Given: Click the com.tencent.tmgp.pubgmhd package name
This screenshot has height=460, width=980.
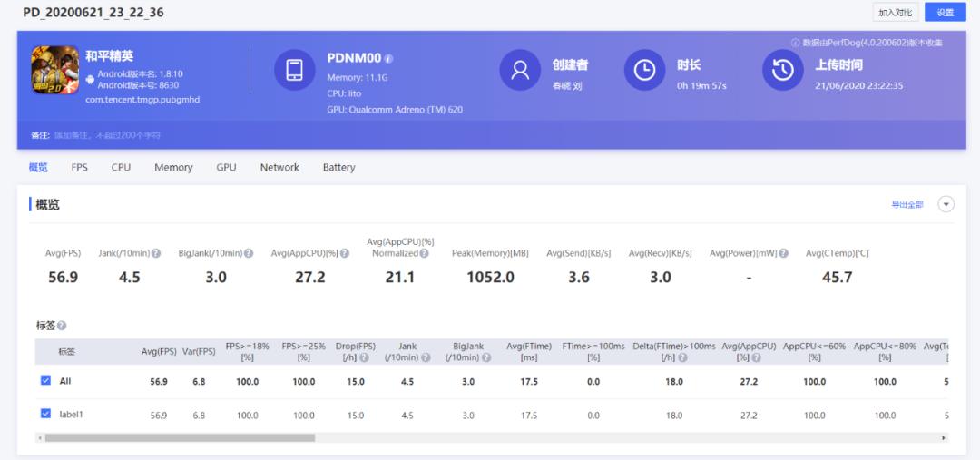Looking at the screenshot, I should (x=142, y=100).
